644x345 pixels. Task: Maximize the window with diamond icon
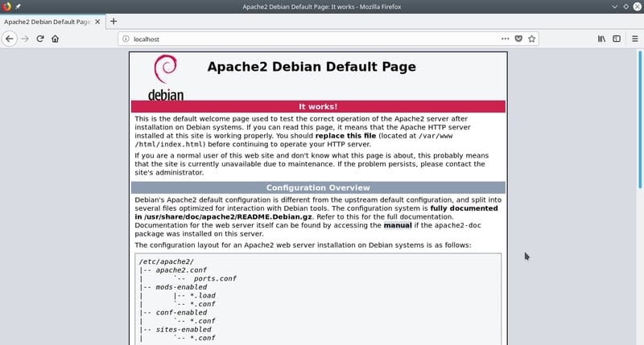[626, 6]
